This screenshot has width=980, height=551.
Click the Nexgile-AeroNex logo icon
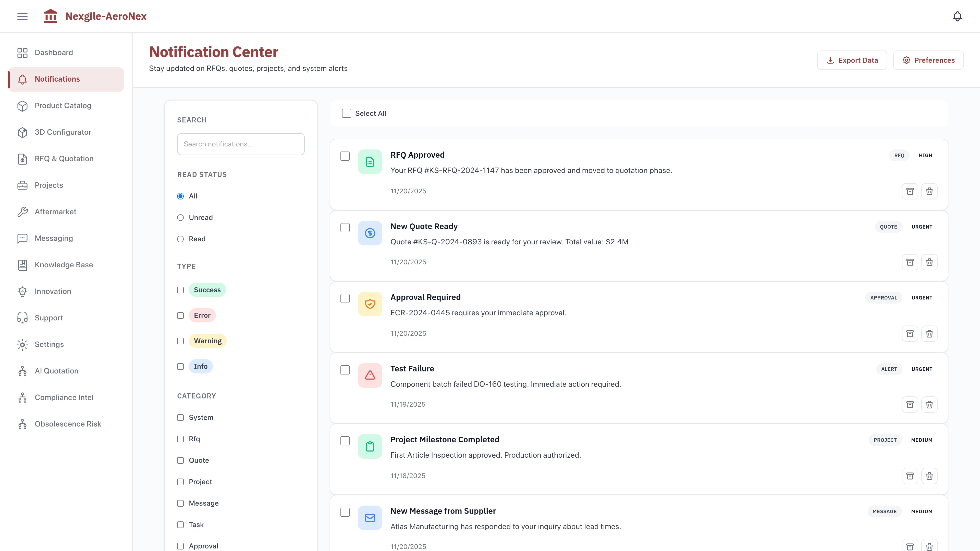51,16
